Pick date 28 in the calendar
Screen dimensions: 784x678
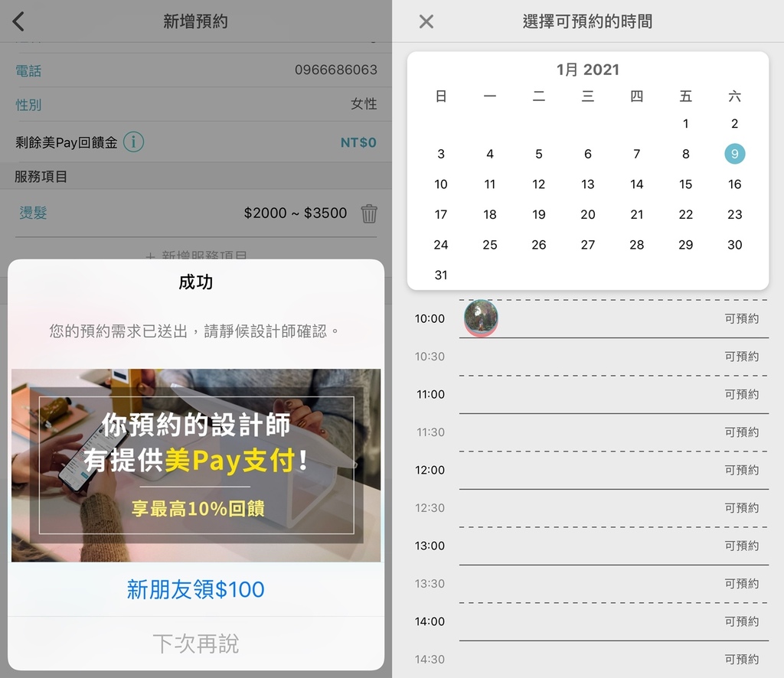(x=636, y=245)
